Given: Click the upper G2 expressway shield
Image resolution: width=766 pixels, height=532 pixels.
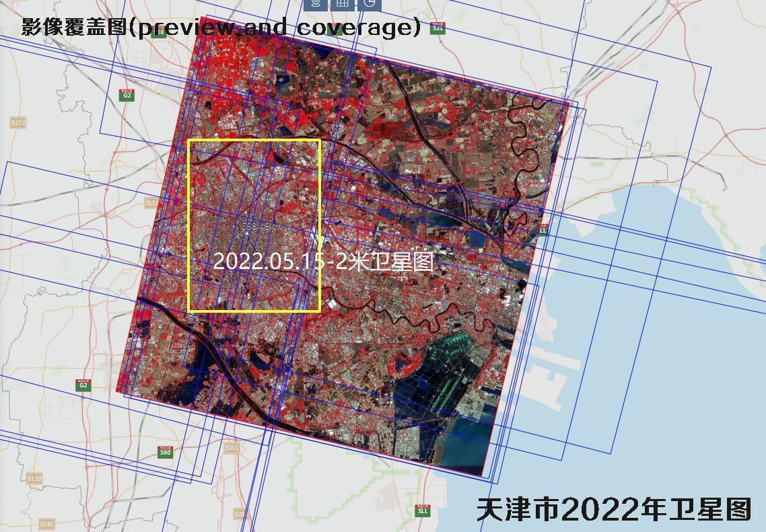Looking at the screenshot, I should tap(127, 95).
